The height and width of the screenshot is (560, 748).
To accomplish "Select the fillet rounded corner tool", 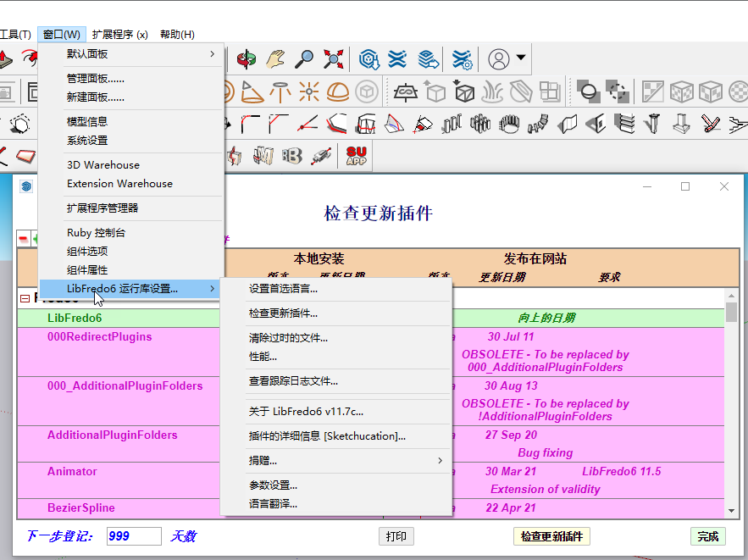I will click(x=250, y=124).
